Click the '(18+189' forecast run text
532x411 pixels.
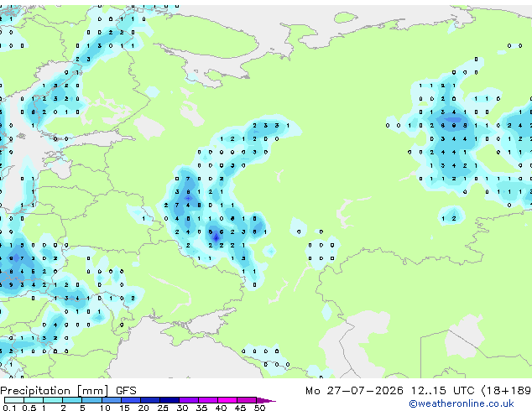click(x=506, y=391)
